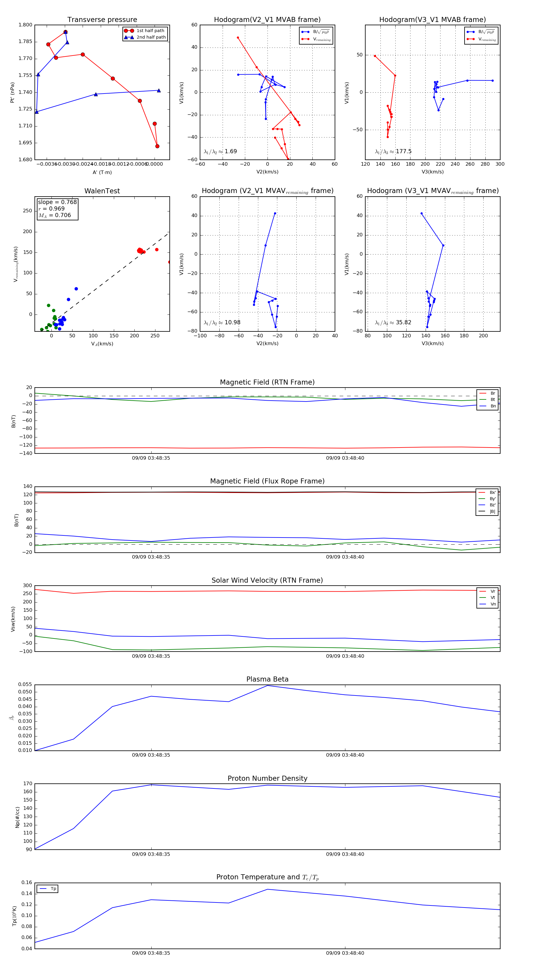
Task: Click the V_remaining legend entry in V3_V1 MVAB hodogram
Action: pyautogui.click(x=481, y=39)
